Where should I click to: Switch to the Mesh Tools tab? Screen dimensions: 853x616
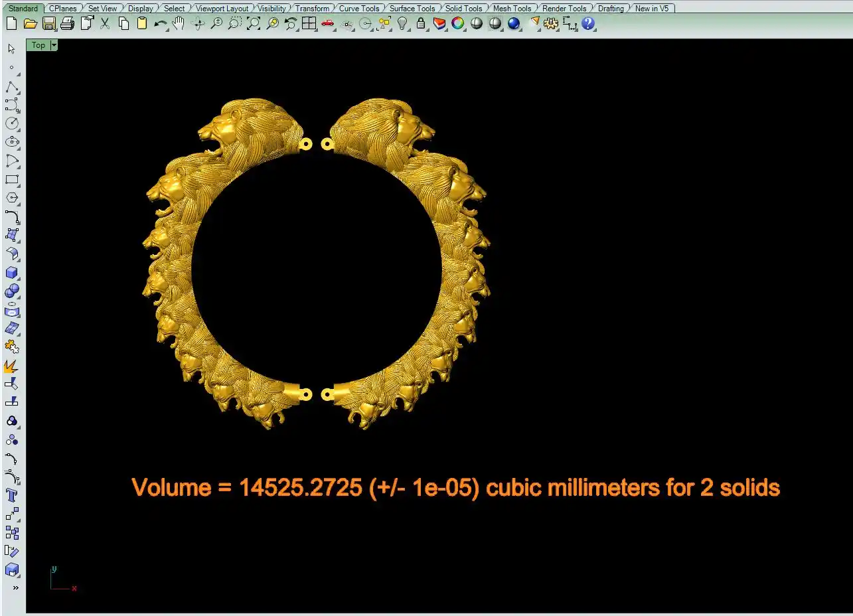pyautogui.click(x=512, y=9)
